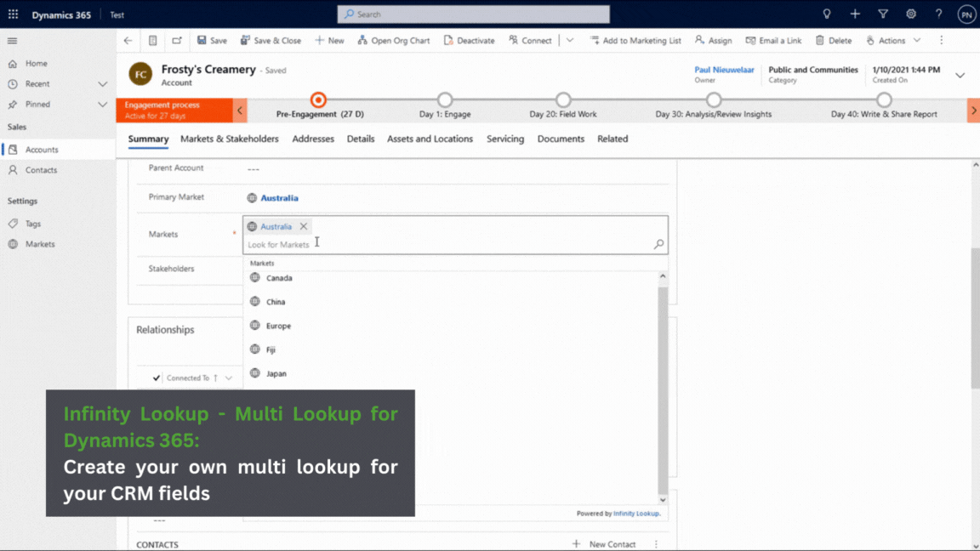Screen dimensions: 980x551
Task: Expand the record header details chevron
Action: [x=960, y=75]
